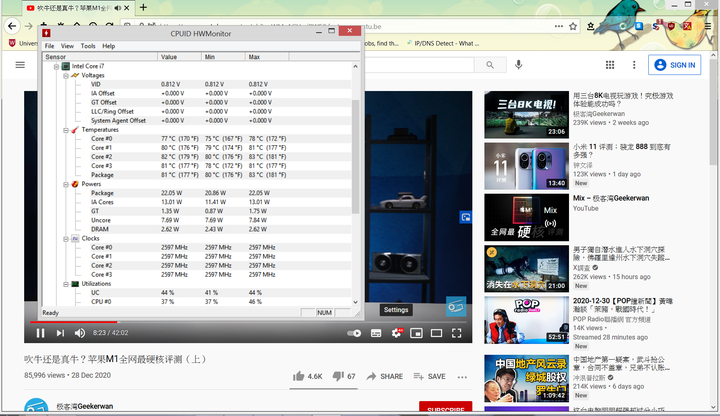Click SAVE to add to playlist
Screen dimensions: 720x416
429,377
